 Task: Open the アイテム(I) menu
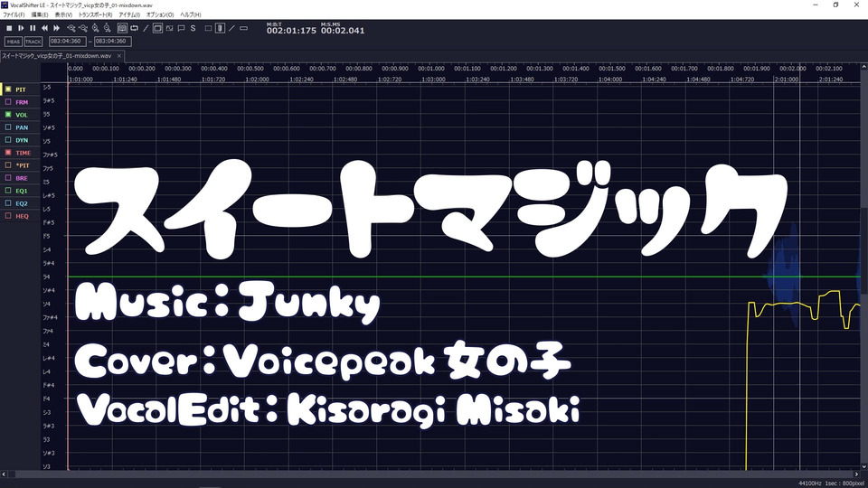click(x=129, y=15)
